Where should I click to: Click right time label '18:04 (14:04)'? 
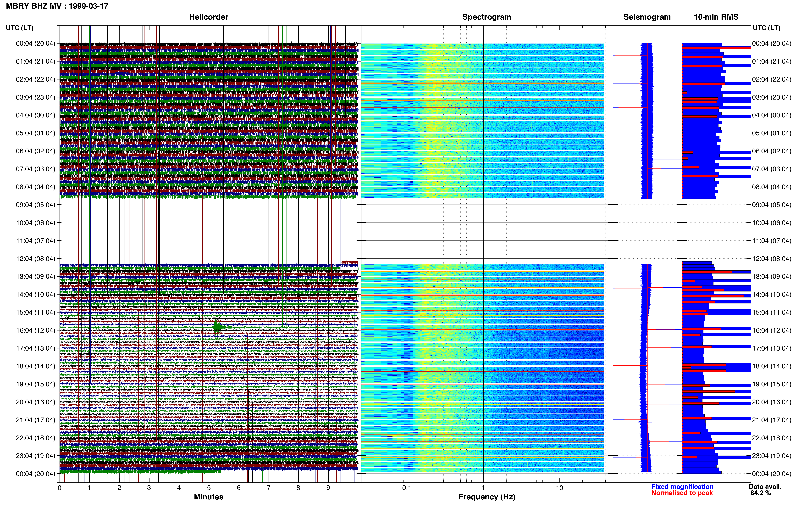pos(772,366)
